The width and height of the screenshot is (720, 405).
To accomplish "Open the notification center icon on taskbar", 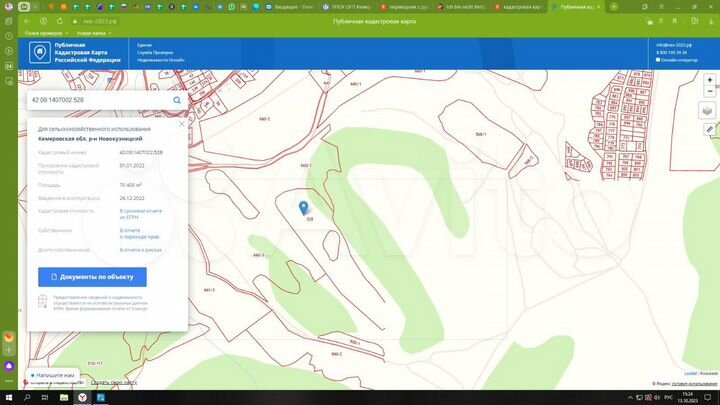I will click(x=708, y=397).
